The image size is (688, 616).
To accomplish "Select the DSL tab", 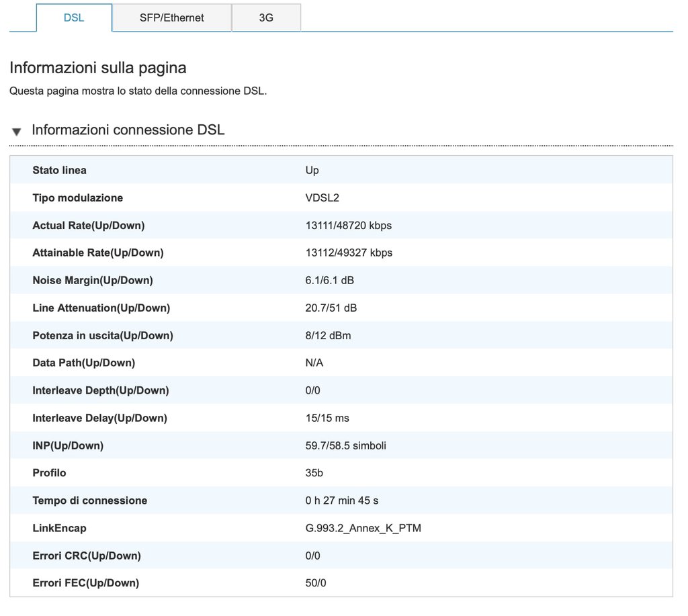I will pos(74,17).
